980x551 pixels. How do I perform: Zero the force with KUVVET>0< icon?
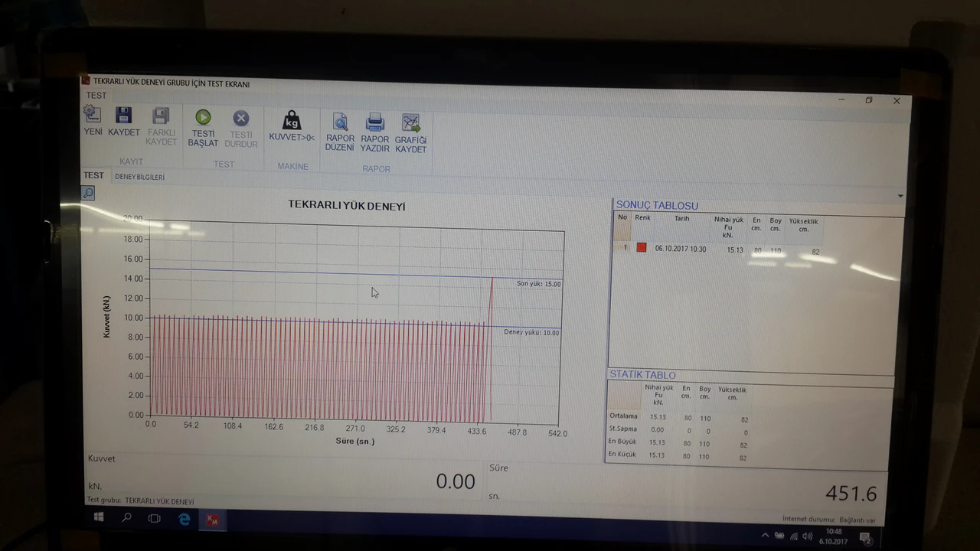[292, 126]
